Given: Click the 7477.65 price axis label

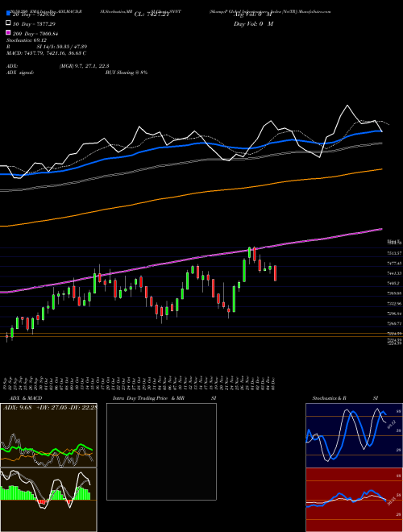Looking at the screenshot, I should 394,263.
